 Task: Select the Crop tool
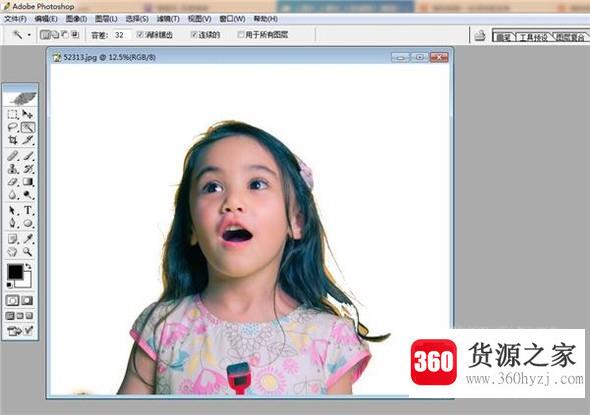pyautogui.click(x=13, y=140)
